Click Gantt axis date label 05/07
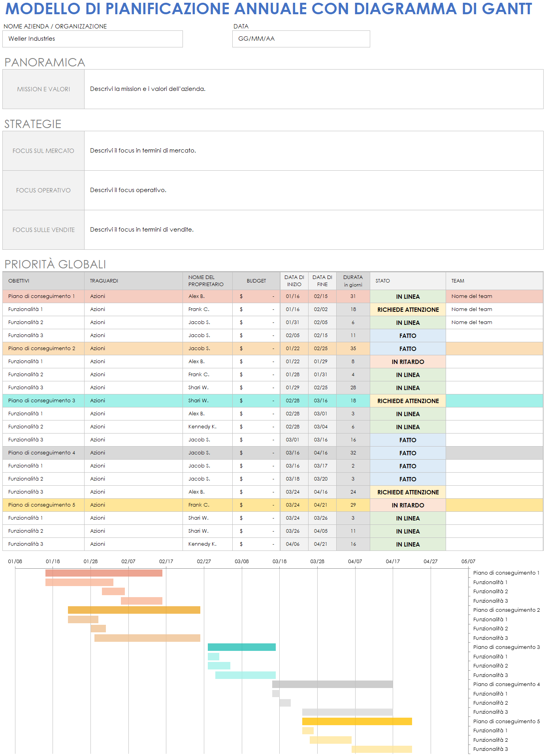The image size is (546, 756). (468, 562)
